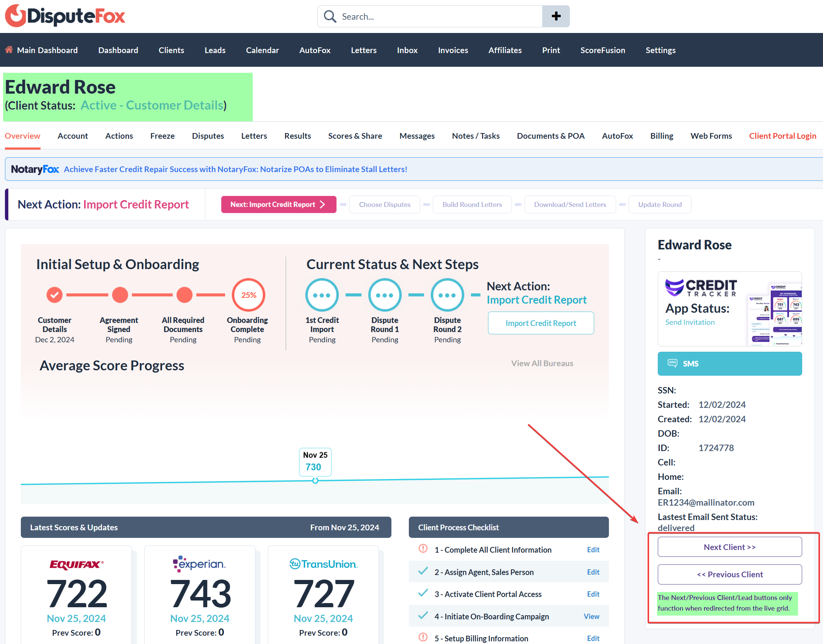823x644 pixels.
Task: Click the 25% Onboarding Complete circle
Action: point(249,295)
